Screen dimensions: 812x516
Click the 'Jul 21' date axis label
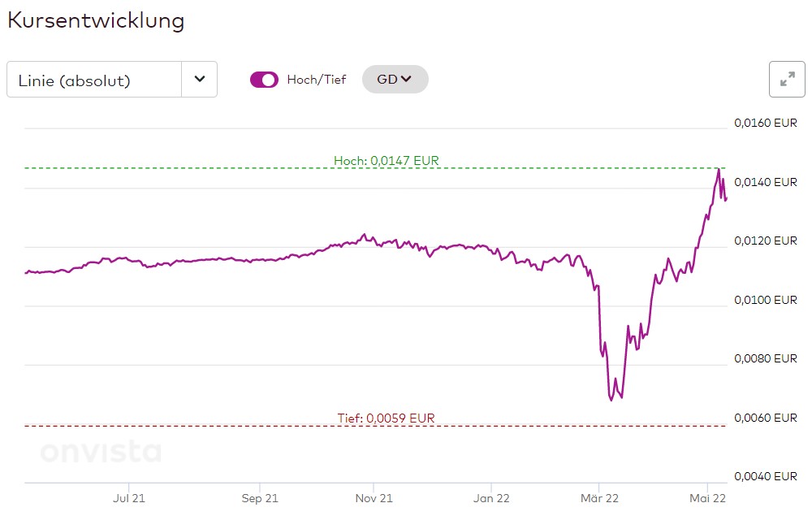pyautogui.click(x=129, y=497)
